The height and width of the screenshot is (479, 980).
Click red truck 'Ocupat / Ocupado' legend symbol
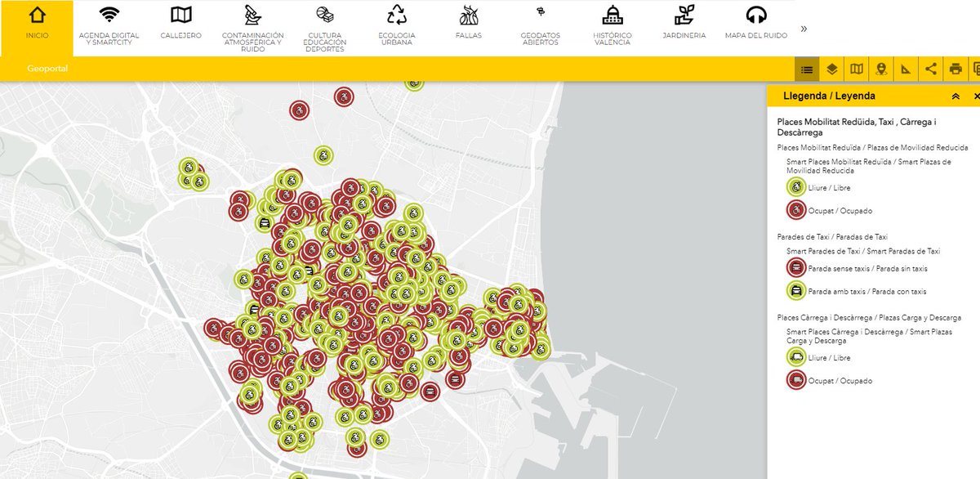click(796, 380)
